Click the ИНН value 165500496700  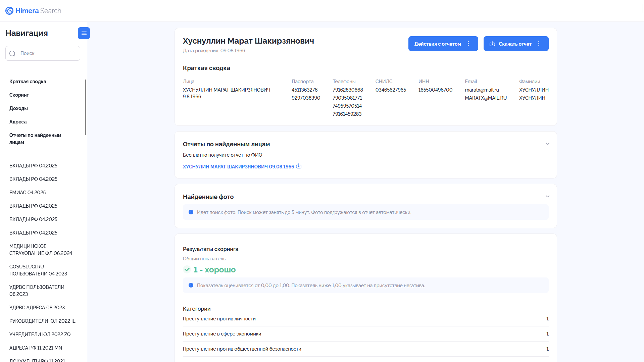tap(435, 90)
